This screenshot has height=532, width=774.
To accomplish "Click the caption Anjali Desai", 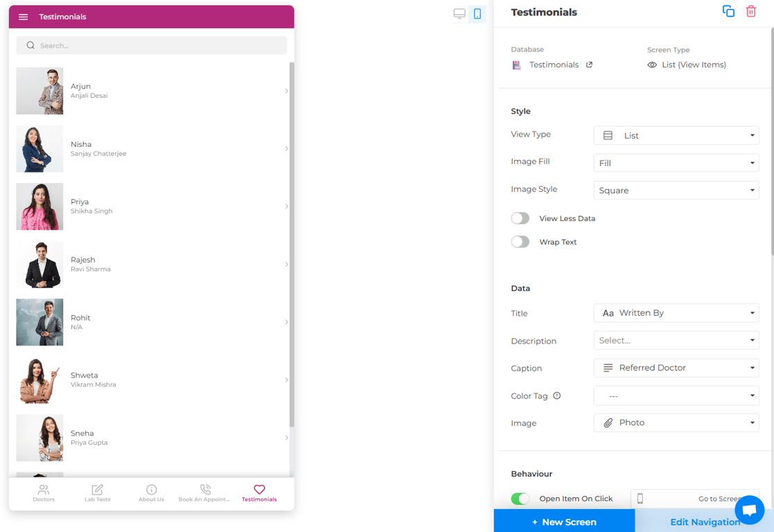I will [89, 96].
